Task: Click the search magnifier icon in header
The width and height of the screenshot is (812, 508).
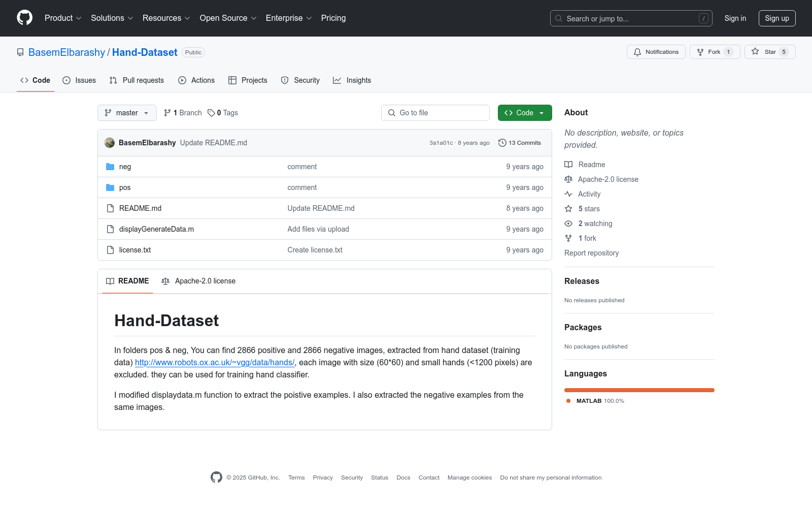Action: (x=559, y=18)
